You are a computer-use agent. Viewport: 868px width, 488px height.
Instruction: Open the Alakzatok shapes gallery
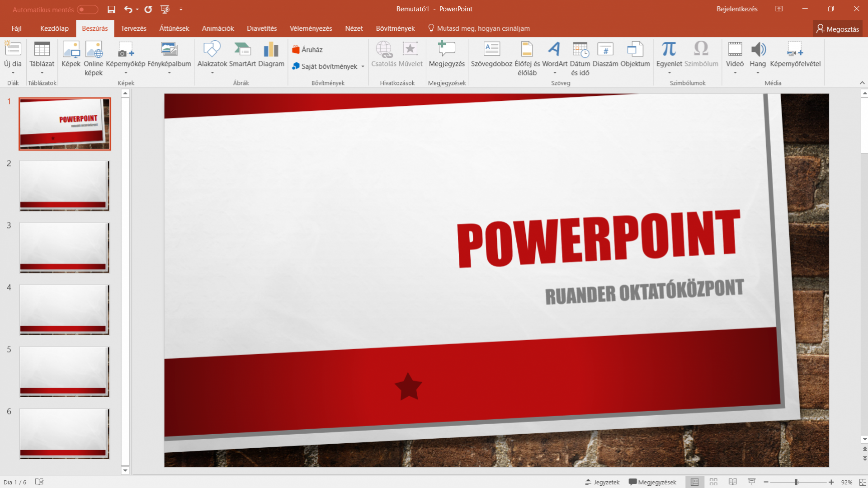(212, 57)
